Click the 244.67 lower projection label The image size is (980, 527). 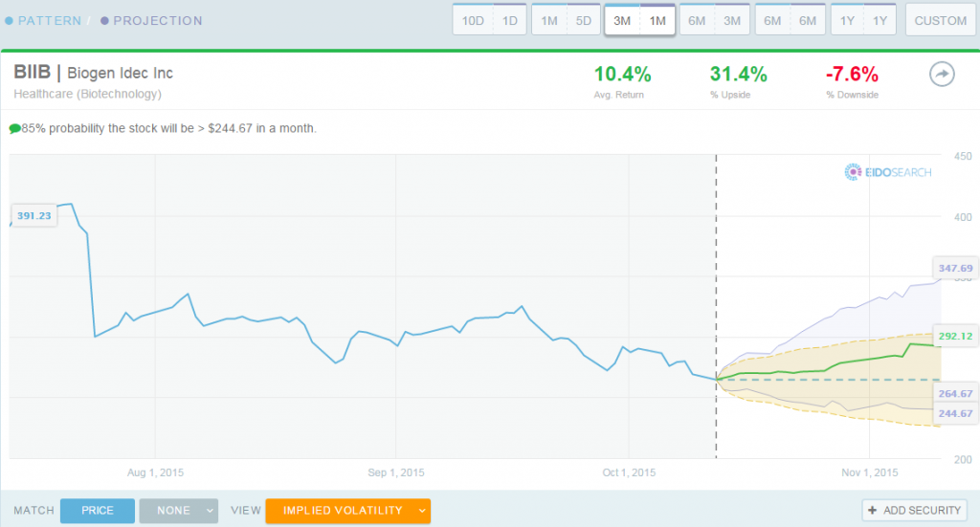[955, 413]
